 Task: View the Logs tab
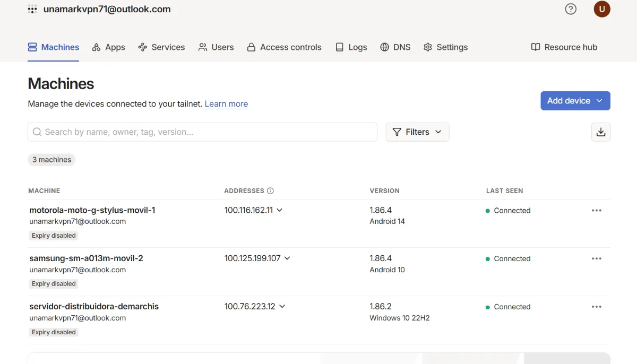351,47
